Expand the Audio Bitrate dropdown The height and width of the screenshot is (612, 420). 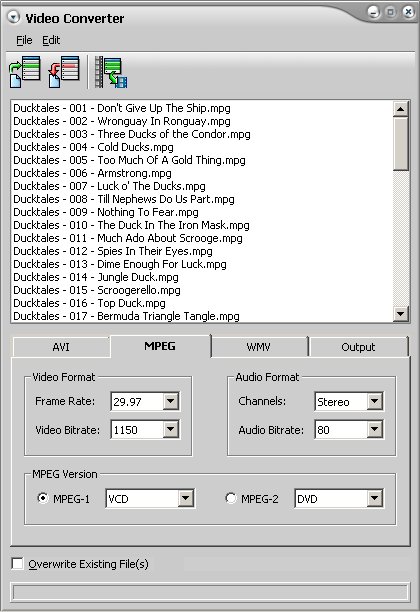click(x=374, y=429)
